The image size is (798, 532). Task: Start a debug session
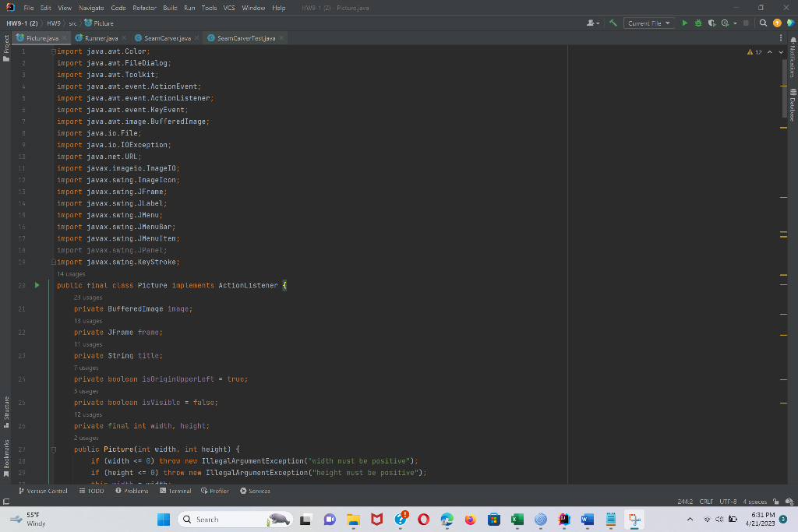click(698, 23)
